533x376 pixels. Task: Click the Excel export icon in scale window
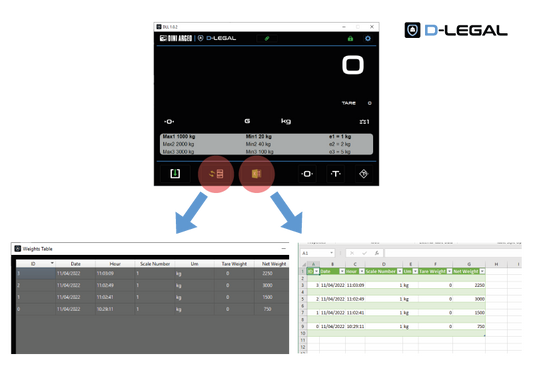[257, 174]
